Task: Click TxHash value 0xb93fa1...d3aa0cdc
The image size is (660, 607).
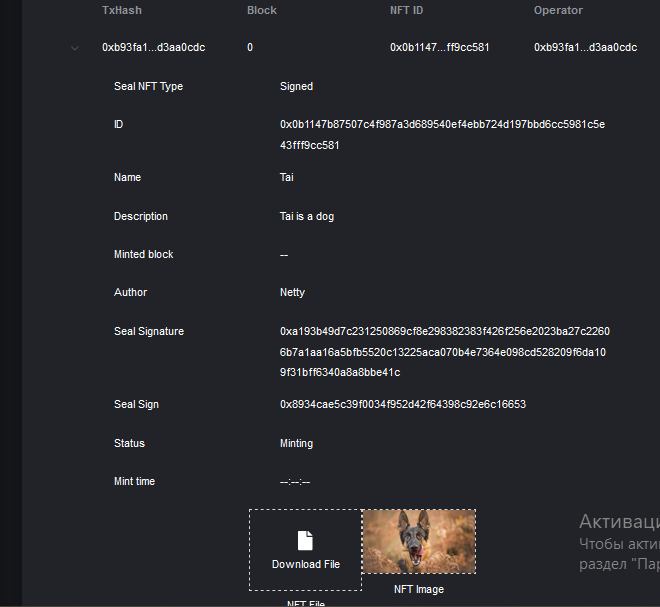Action: coord(154,47)
